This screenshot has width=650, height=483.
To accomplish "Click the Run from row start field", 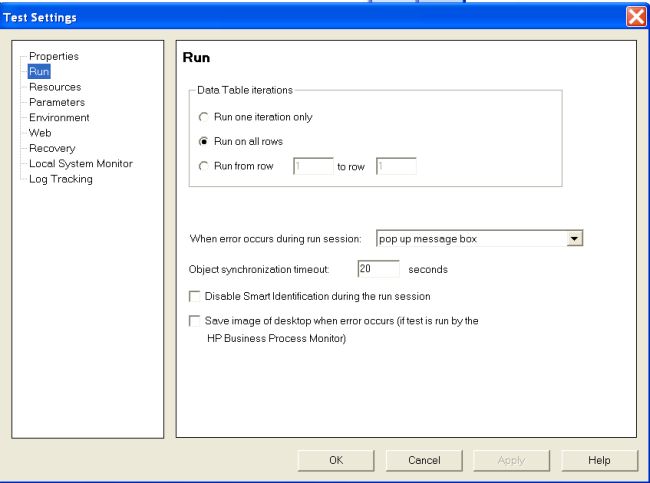I will pyautogui.click(x=313, y=166).
